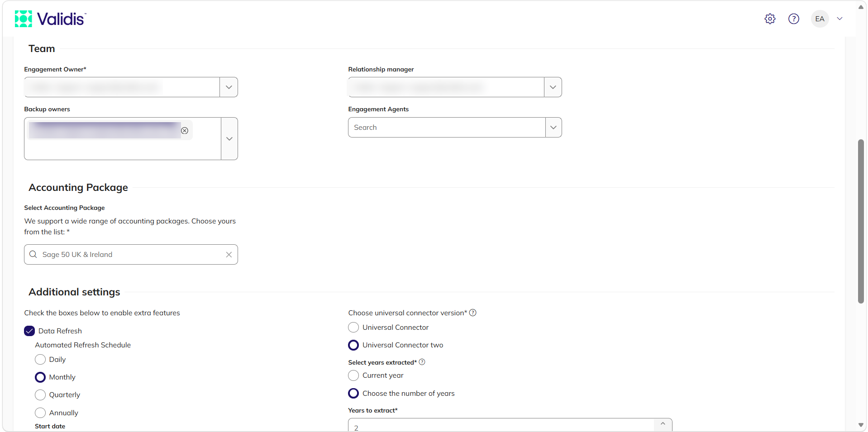
Task: Open the Engagement Owner dropdown
Action: (229, 87)
